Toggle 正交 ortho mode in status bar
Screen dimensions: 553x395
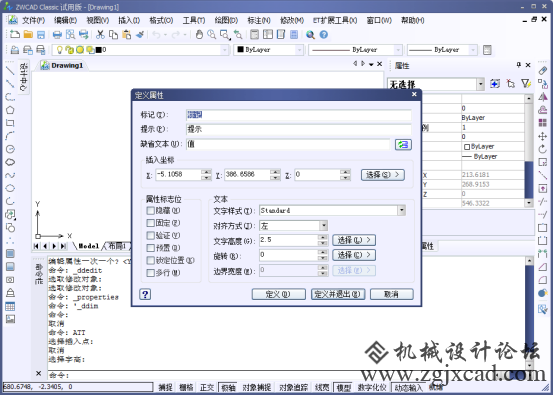point(207,387)
